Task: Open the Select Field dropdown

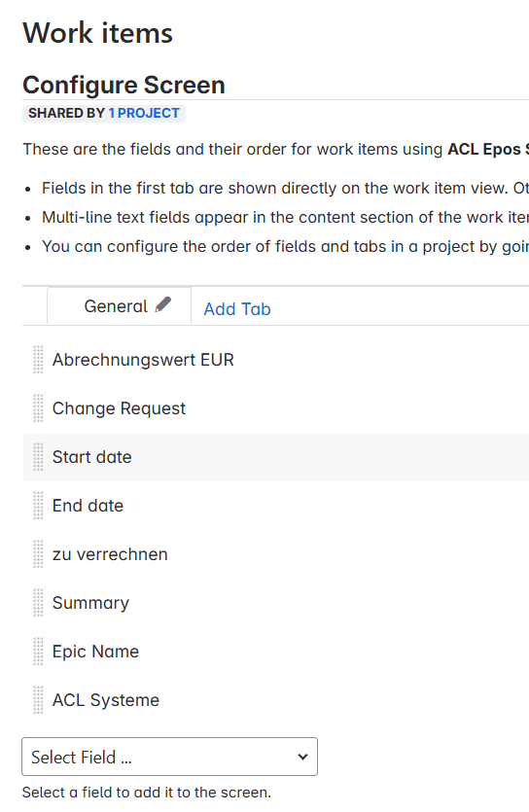Action: (170, 757)
